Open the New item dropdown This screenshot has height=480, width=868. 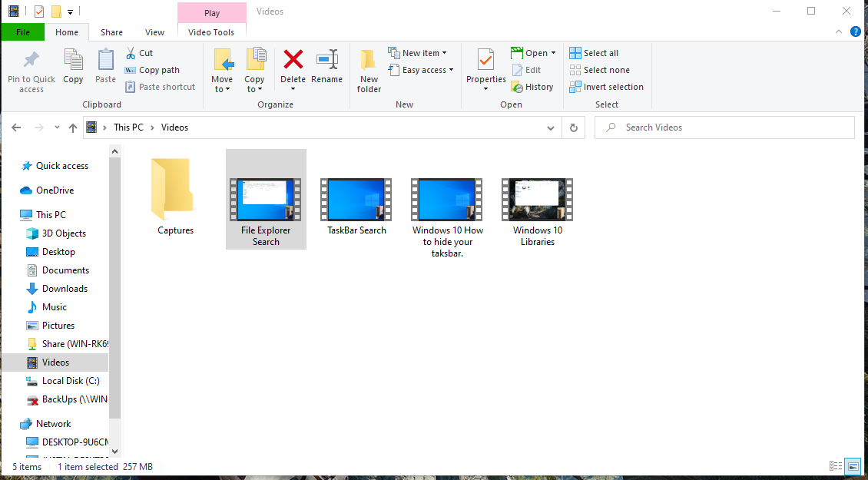pos(417,53)
